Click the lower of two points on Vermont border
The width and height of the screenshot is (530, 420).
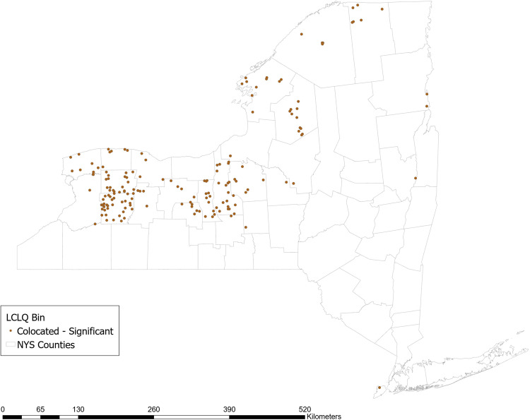[x=427, y=106]
